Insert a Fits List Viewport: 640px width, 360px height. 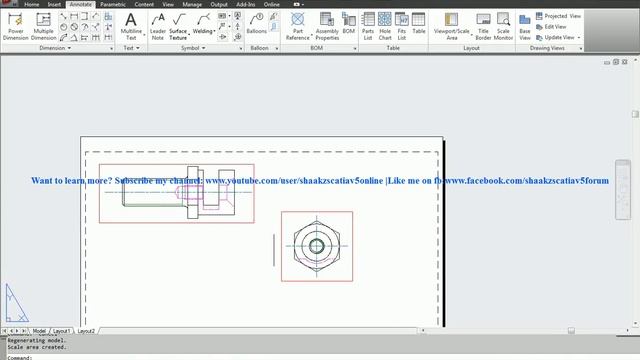pyautogui.click(x=402, y=26)
